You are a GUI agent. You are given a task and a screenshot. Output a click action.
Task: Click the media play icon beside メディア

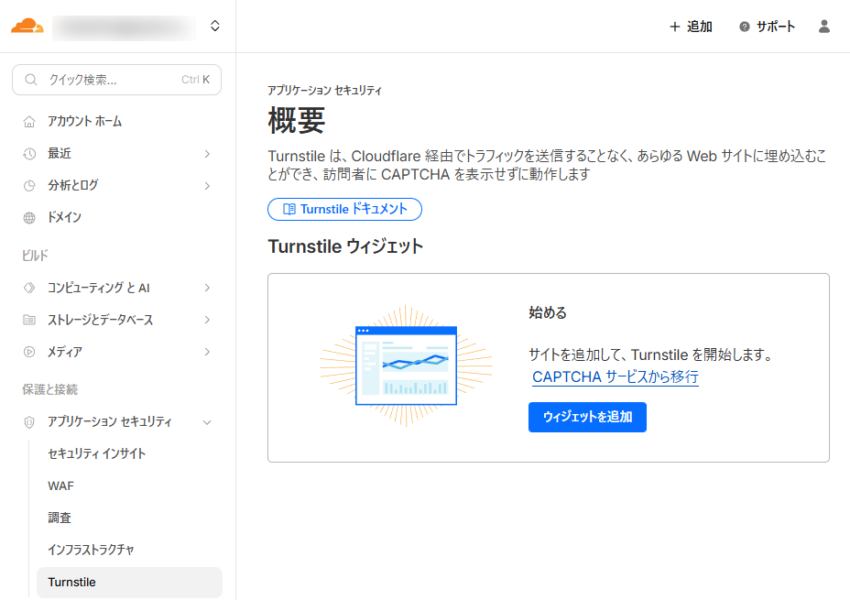(29, 352)
